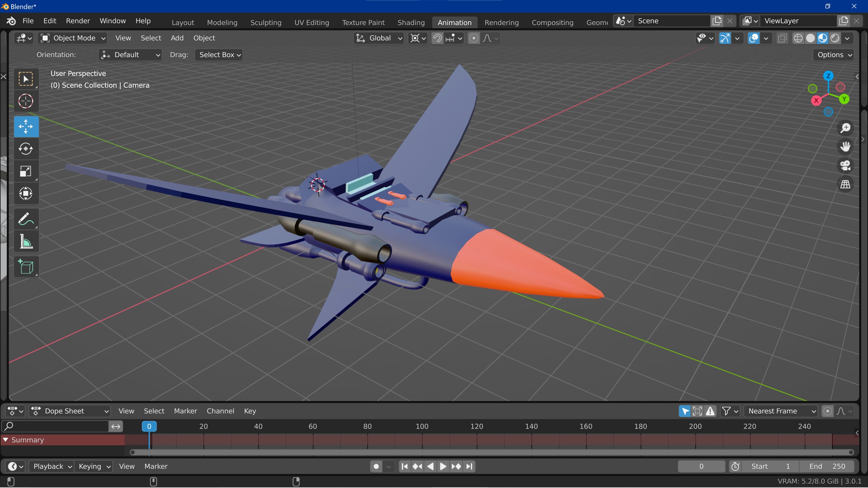868x488 pixels.
Task: Toggle show overlays button
Action: 754,38
